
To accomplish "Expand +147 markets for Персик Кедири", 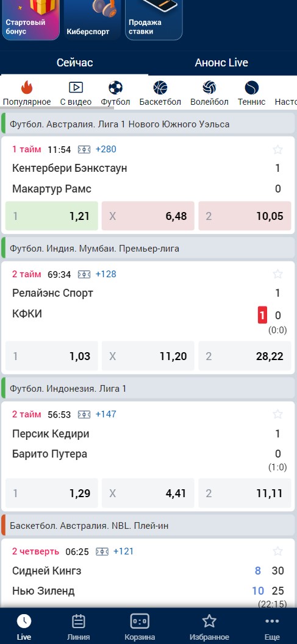I will pos(106,414).
